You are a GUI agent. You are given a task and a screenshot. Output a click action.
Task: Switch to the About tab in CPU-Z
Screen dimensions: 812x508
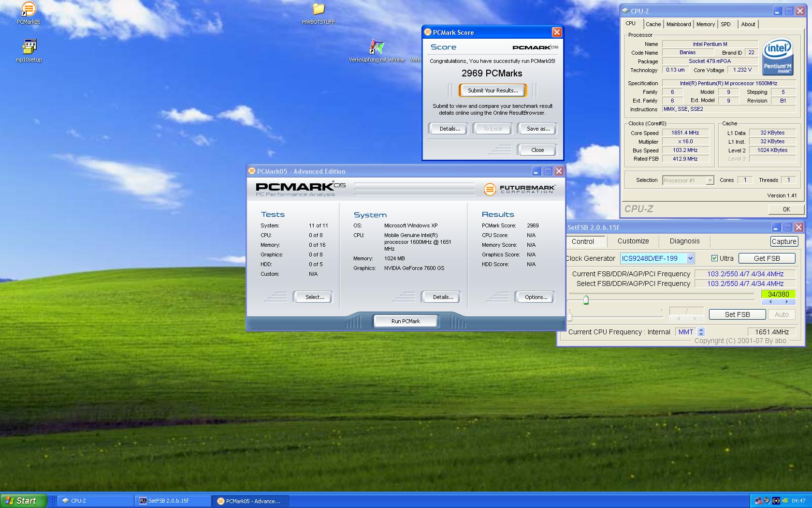tap(748, 24)
